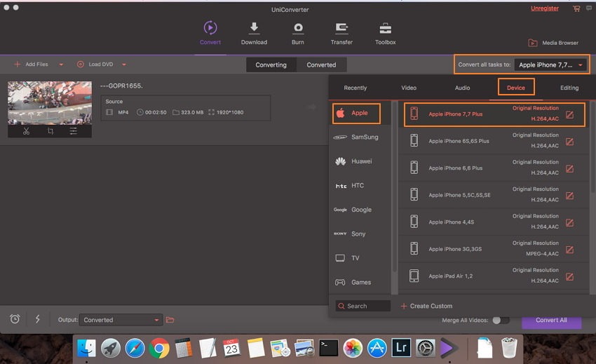
Task: Select Games device category
Action: (x=360, y=283)
